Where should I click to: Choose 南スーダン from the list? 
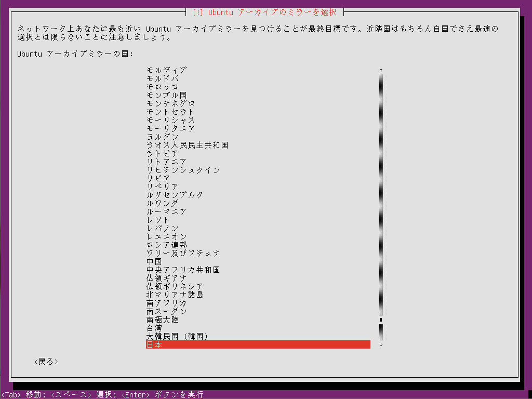pyautogui.click(x=167, y=312)
